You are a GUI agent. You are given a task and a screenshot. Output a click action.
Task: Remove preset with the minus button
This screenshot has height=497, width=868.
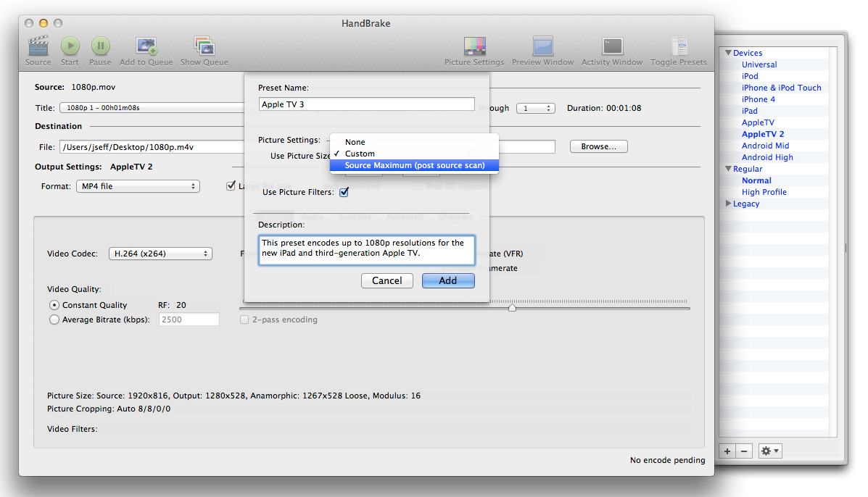[744, 451]
